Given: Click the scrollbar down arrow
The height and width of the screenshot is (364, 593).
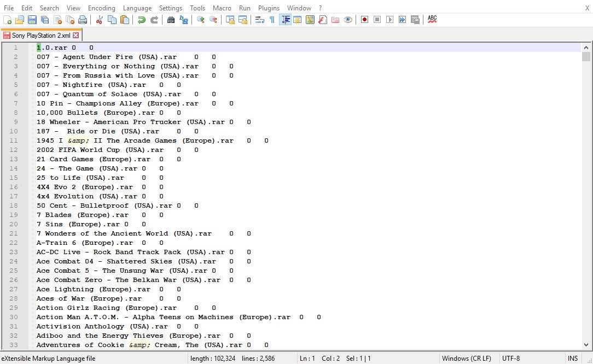Looking at the screenshot, I should point(586,345).
